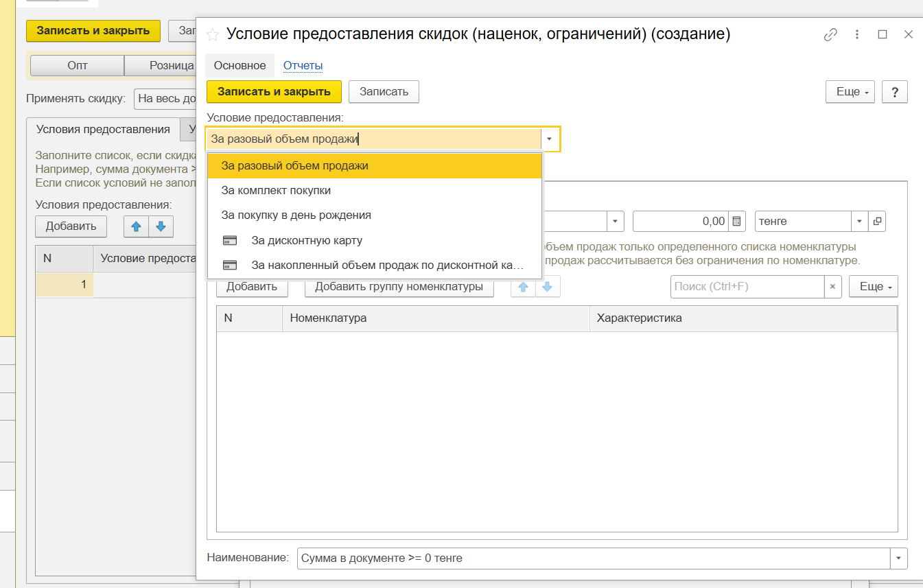
Task: Open calculator in the amount field
Action: pos(736,222)
